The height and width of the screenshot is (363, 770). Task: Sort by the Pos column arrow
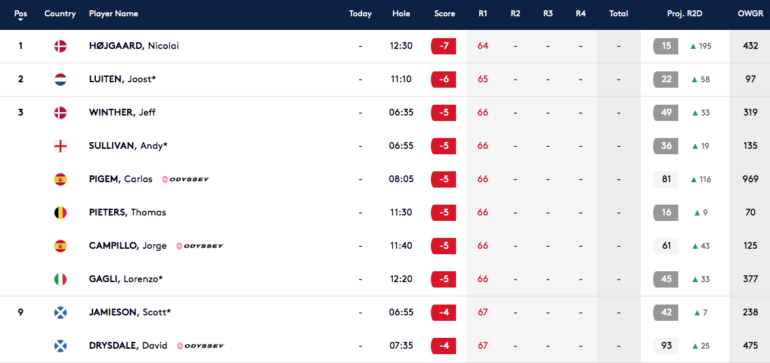[21, 20]
